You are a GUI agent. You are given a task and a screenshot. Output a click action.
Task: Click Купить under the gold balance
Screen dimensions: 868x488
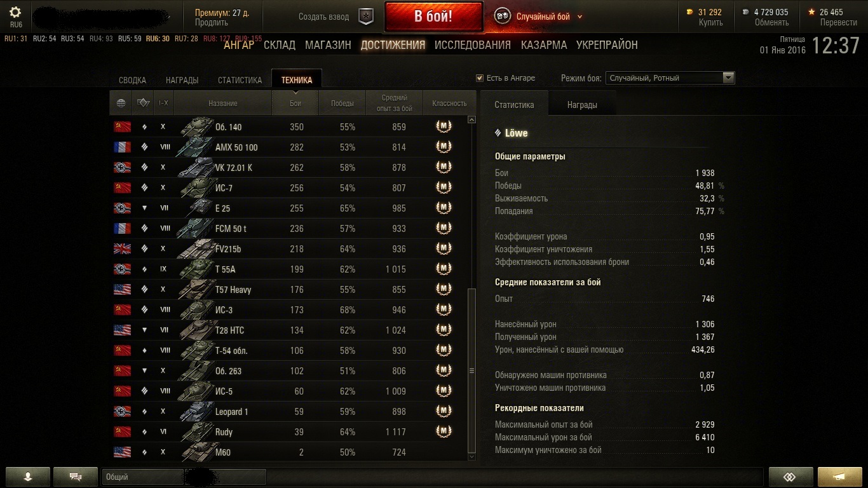710,22
